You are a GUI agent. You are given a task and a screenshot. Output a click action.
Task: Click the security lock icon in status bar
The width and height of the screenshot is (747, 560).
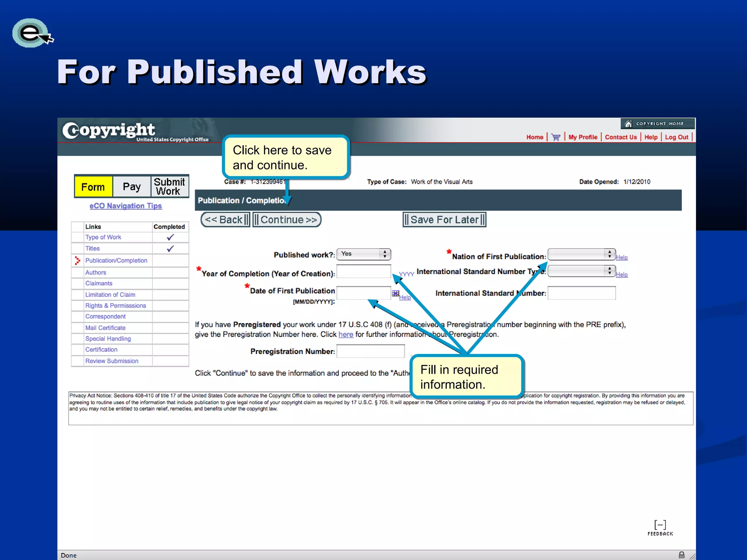pos(681,555)
